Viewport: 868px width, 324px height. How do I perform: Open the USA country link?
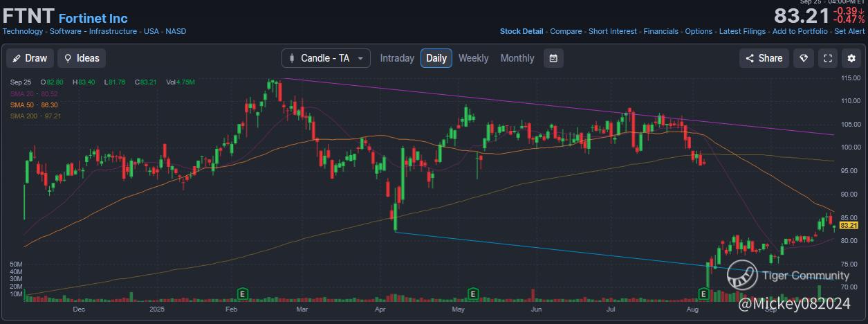[x=151, y=31]
